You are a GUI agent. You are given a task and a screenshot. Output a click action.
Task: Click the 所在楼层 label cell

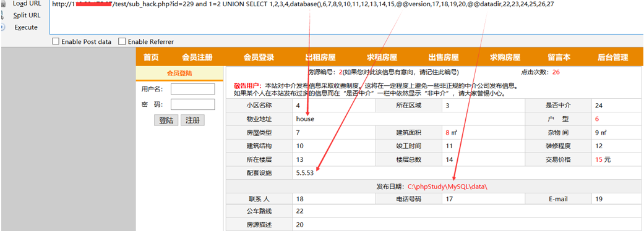(x=259, y=159)
